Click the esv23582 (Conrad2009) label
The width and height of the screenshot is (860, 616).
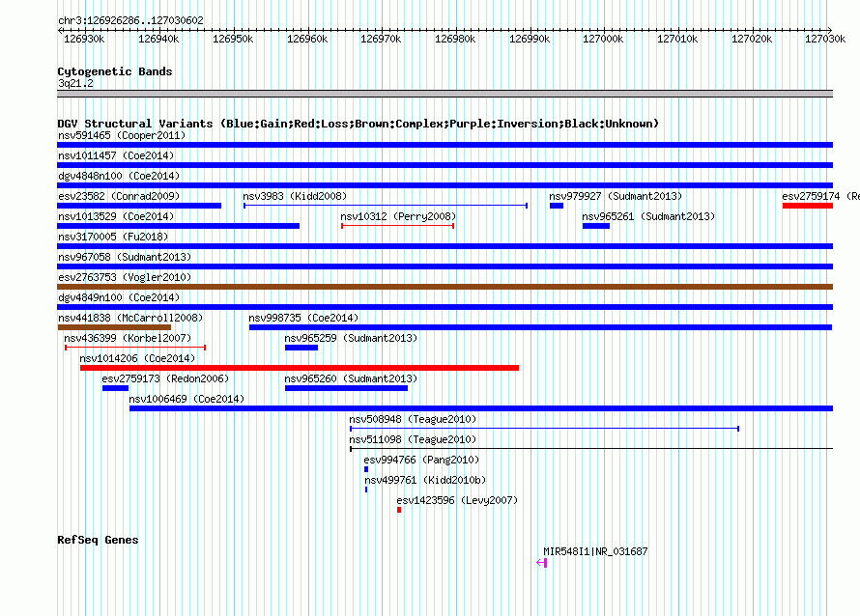click(119, 196)
